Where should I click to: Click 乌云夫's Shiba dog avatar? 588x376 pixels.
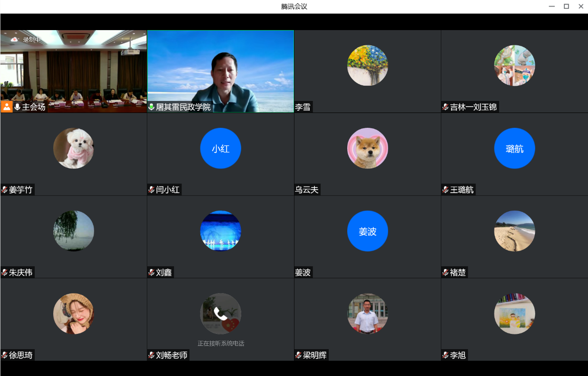[368, 148]
